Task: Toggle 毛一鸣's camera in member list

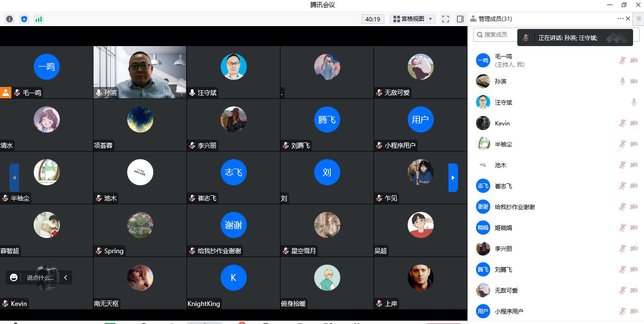Action: (634, 60)
